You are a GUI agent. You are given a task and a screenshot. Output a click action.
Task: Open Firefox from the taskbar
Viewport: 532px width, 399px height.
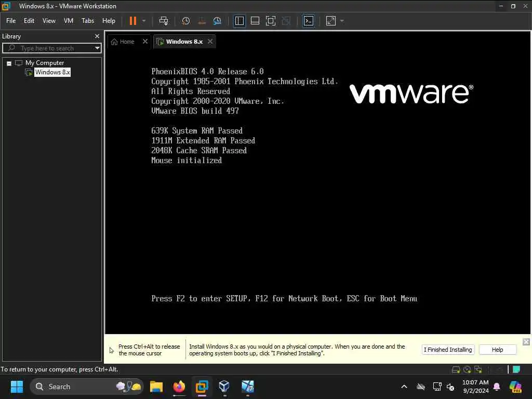tap(179, 387)
